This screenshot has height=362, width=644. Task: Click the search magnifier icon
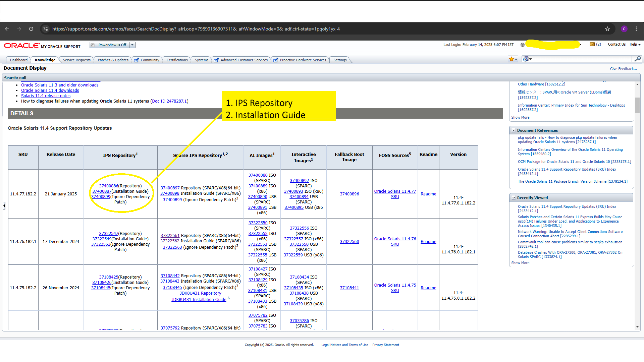637,59
